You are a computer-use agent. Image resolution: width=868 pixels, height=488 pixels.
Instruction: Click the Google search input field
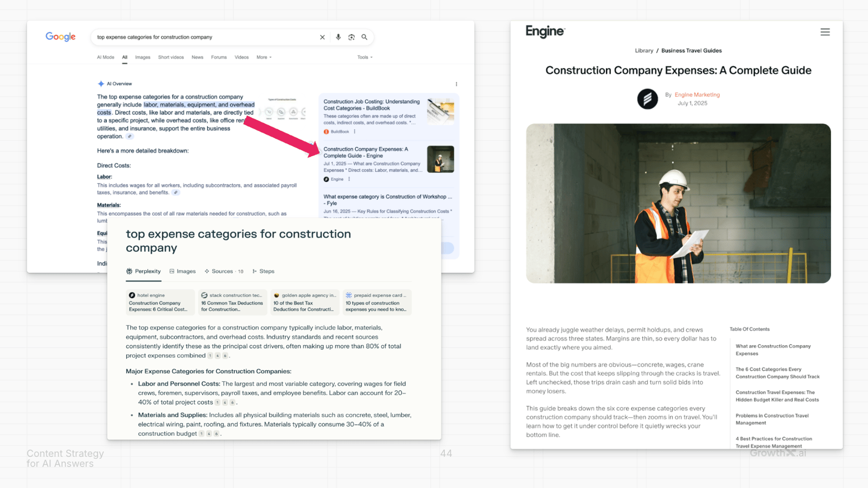coord(206,37)
